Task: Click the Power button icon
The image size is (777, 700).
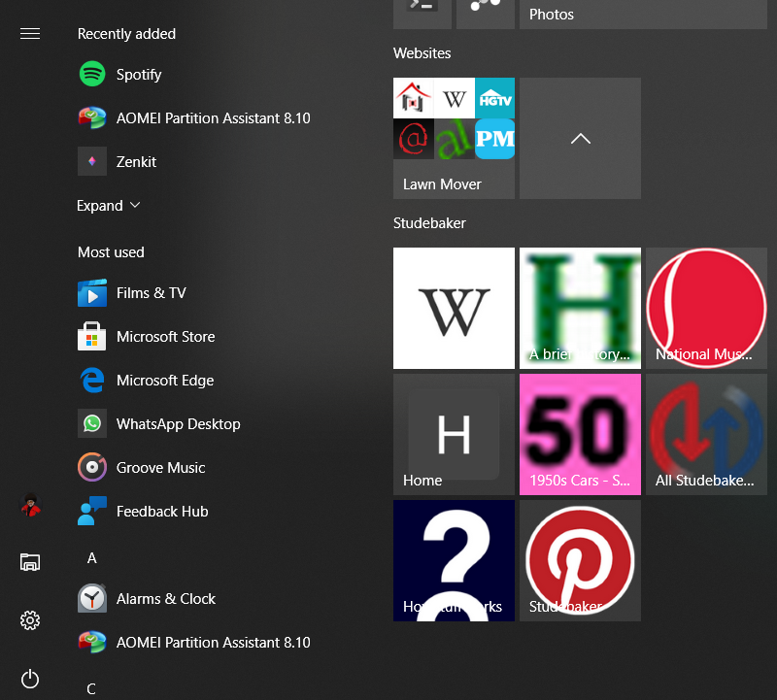Action: point(30,679)
